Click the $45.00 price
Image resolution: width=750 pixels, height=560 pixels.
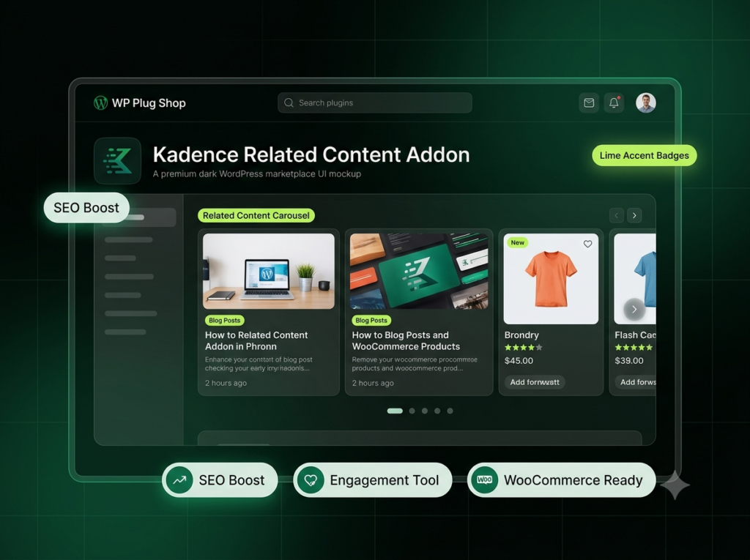pos(519,361)
